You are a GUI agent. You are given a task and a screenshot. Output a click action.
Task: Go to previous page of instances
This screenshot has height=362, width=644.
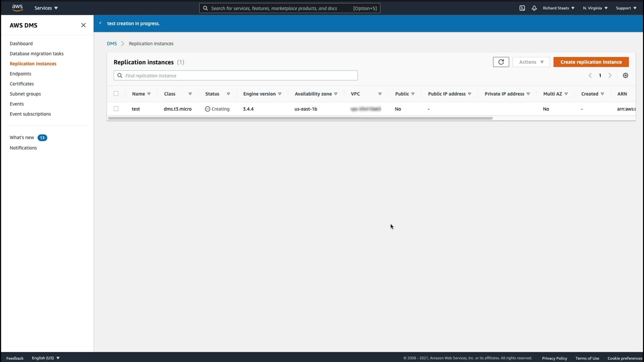tap(590, 75)
